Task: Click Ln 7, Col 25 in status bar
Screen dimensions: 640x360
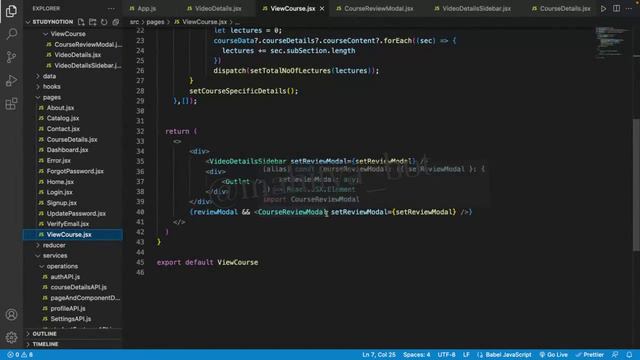Action: click(x=379, y=355)
